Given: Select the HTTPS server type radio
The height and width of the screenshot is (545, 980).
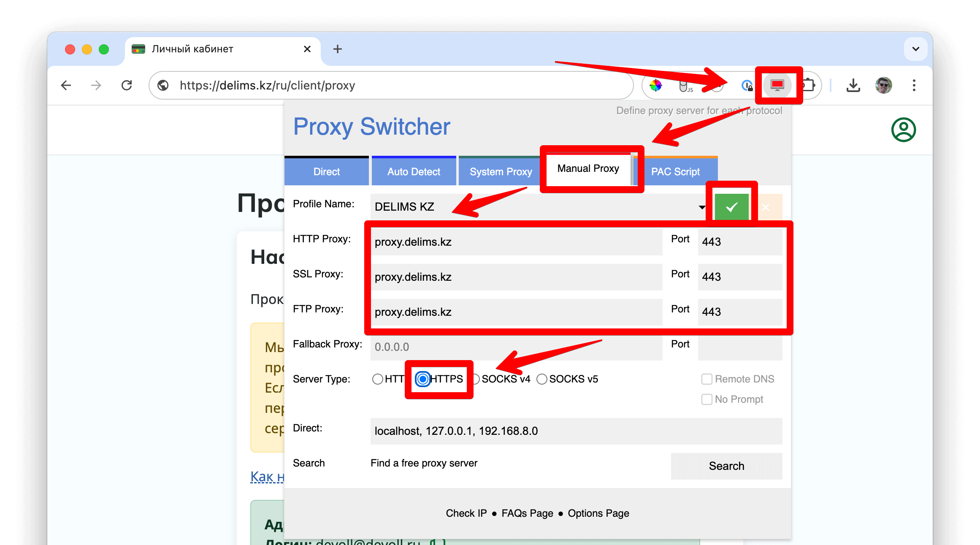Looking at the screenshot, I should [422, 379].
